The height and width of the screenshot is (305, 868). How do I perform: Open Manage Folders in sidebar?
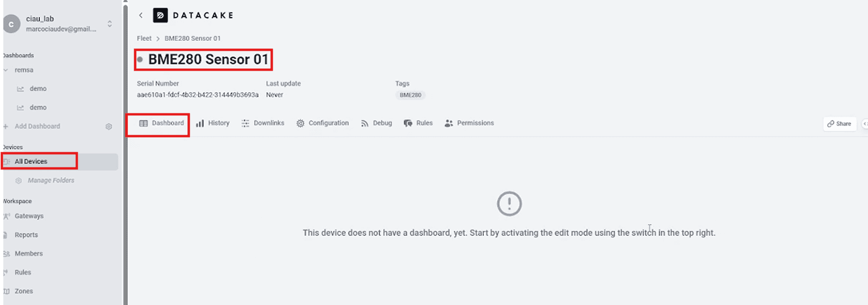point(51,180)
